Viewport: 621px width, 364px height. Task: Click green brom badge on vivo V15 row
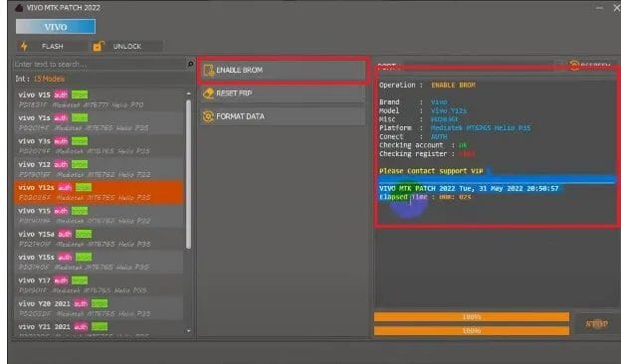pos(80,94)
